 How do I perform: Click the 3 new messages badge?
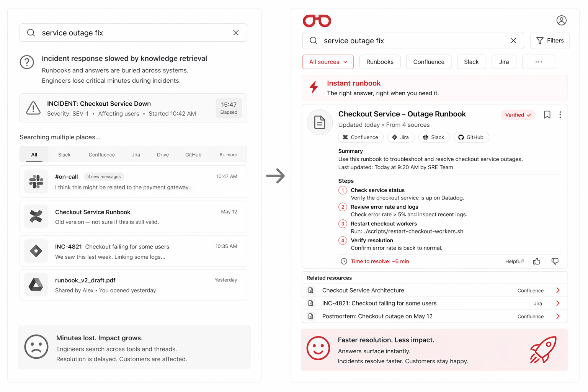pyautogui.click(x=104, y=176)
